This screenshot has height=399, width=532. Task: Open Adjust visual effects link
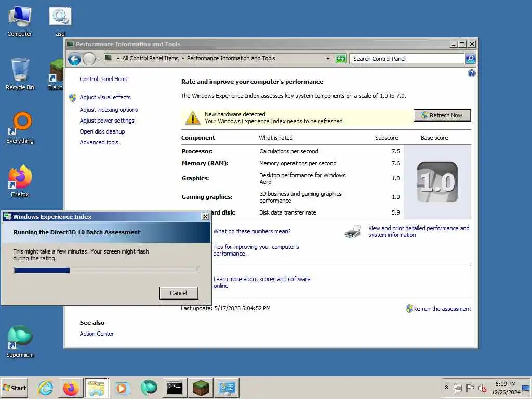[105, 97]
